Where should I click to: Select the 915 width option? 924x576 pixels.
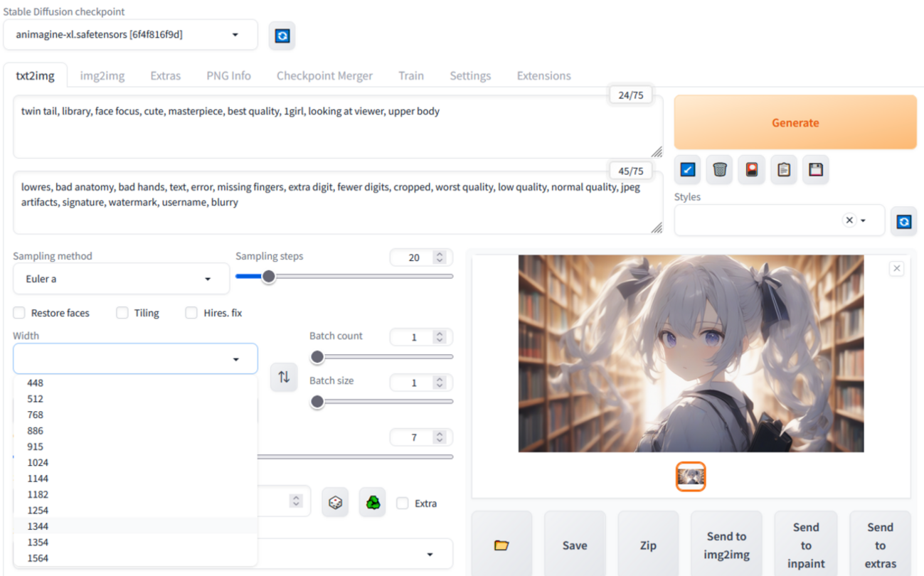pyautogui.click(x=135, y=447)
